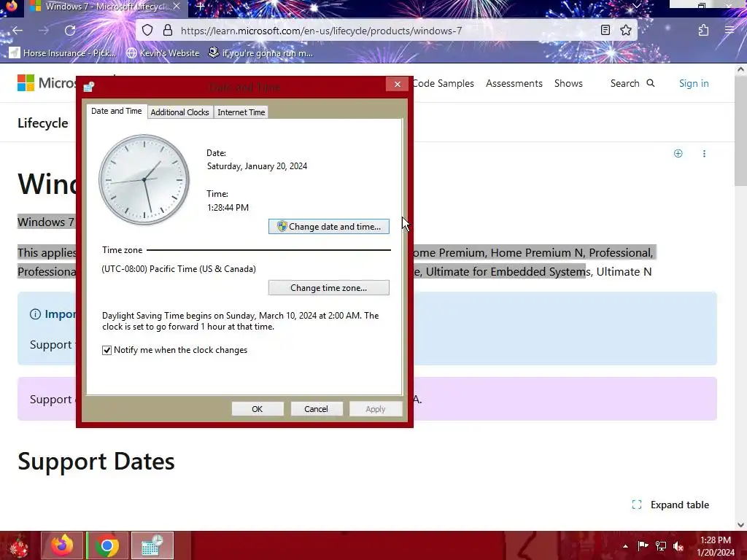Switch to Internet Time tab
Viewport: 747px width, 560px height.
pyautogui.click(x=241, y=112)
